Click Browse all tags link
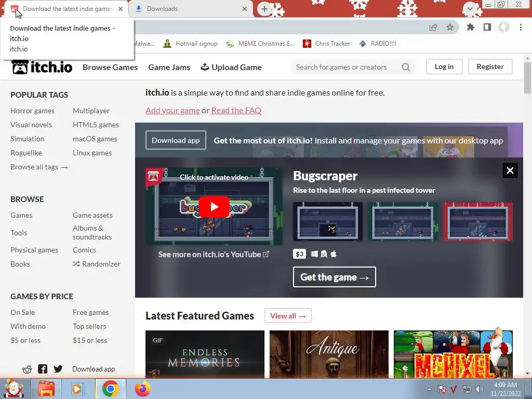 coord(39,167)
